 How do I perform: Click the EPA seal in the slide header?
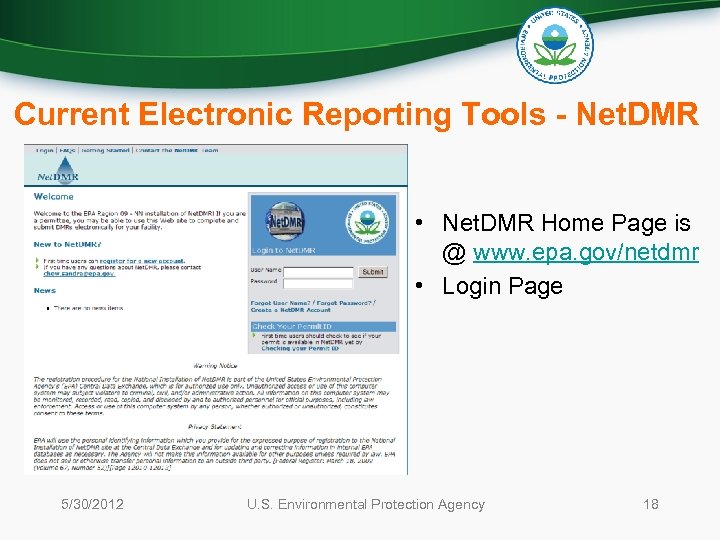(555, 45)
